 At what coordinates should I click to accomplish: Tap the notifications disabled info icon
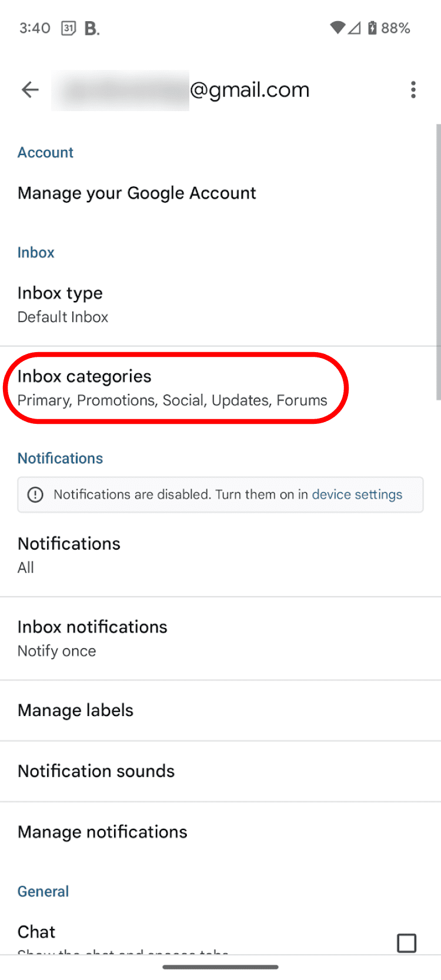point(35,494)
